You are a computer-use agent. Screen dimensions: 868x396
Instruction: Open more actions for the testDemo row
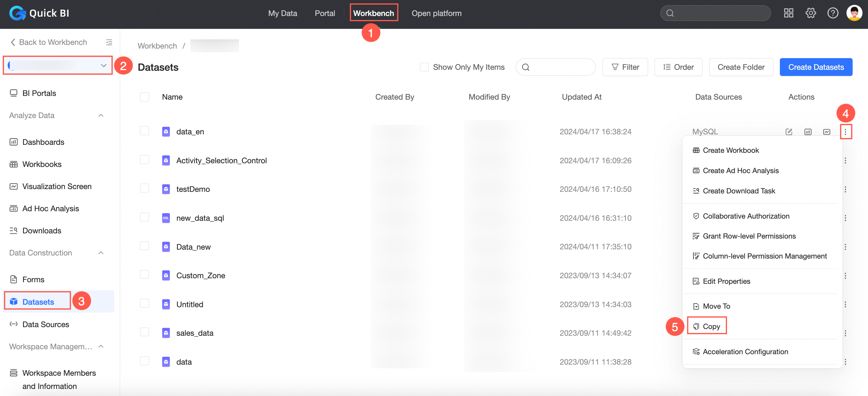(845, 189)
